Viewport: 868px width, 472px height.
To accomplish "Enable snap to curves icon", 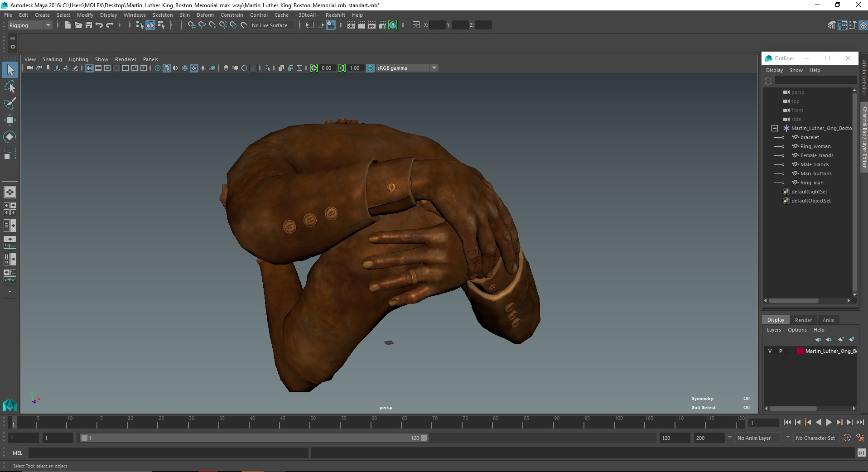I will coord(202,25).
